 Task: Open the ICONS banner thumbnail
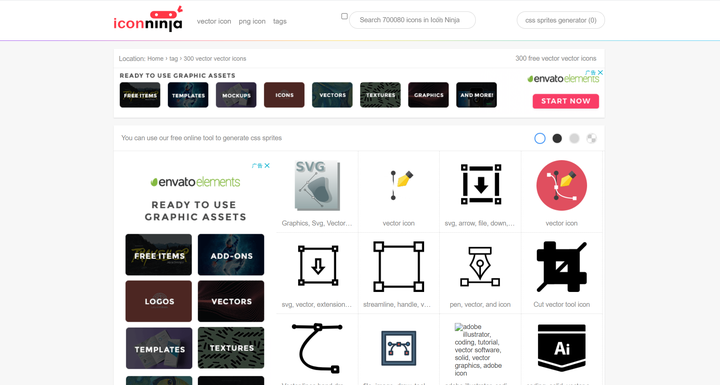point(284,95)
